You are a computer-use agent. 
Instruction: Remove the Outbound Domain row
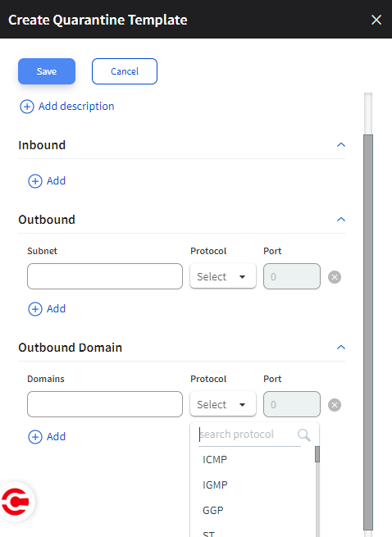point(335,405)
